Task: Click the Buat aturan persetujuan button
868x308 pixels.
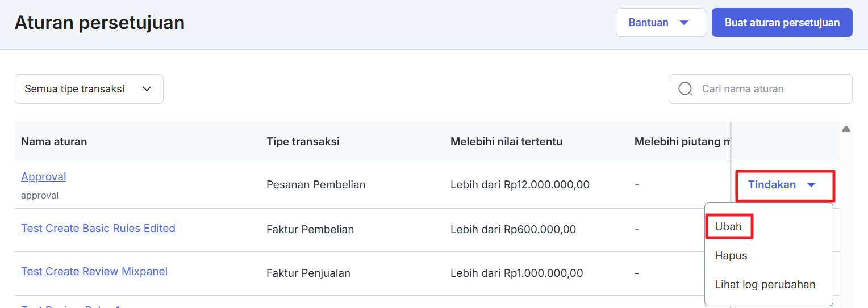Action: (782, 23)
